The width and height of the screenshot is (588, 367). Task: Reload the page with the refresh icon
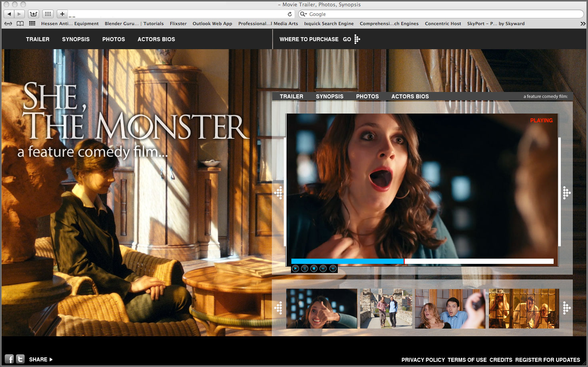pos(290,14)
